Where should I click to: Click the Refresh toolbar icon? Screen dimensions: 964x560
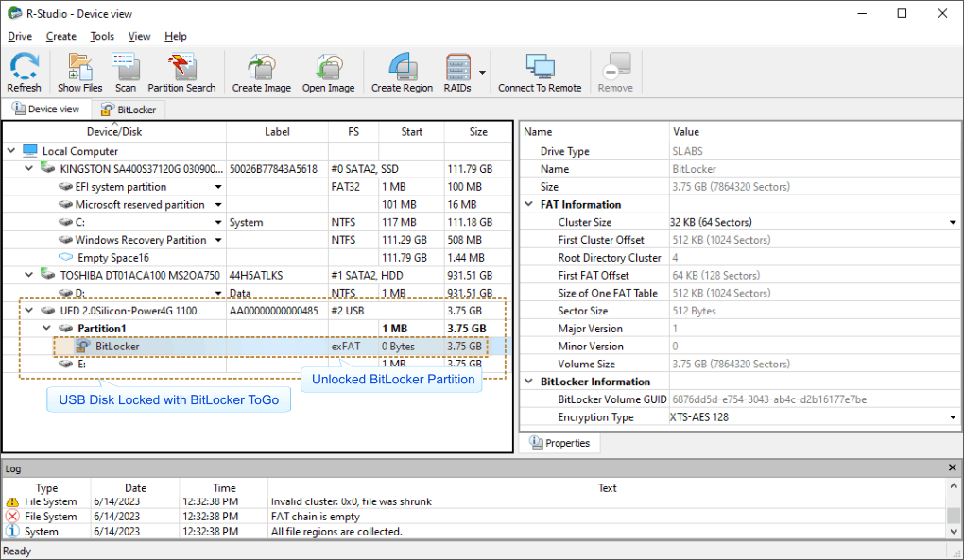[x=24, y=73]
